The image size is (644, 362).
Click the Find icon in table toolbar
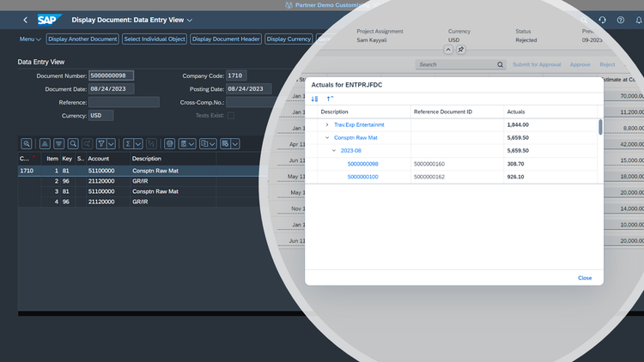point(73,143)
